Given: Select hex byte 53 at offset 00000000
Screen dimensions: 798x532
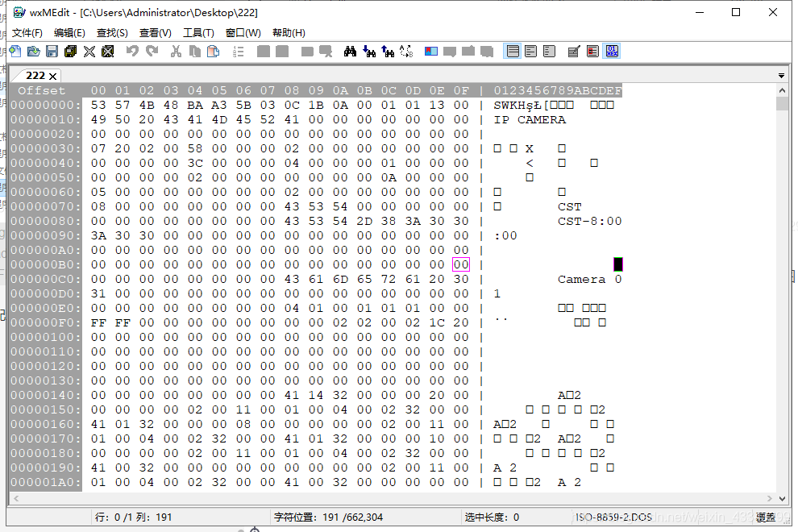Looking at the screenshot, I should (x=98, y=106).
